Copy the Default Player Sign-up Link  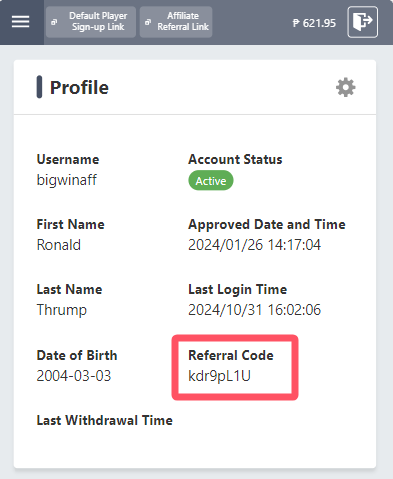coord(91,22)
